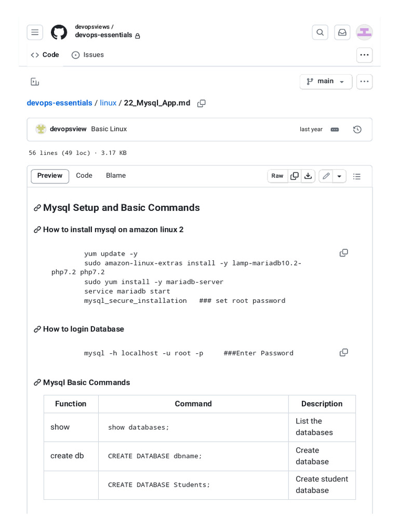Expand commit message ellipsis
The height and width of the screenshot is (532, 399).
coord(335,129)
